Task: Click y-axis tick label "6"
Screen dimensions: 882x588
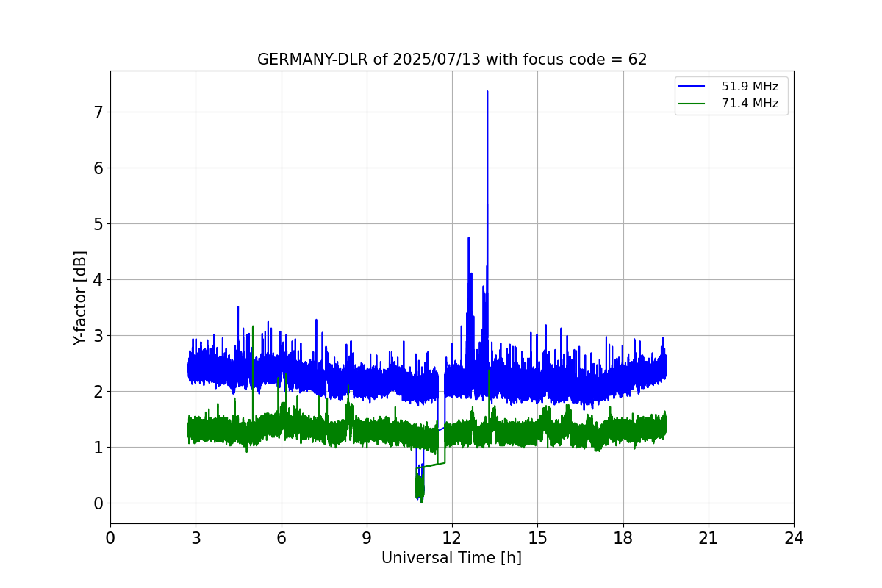Action: point(98,168)
